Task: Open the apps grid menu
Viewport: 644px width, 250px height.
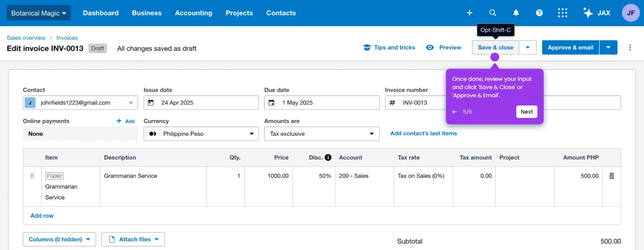Action: [x=562, y=13]
